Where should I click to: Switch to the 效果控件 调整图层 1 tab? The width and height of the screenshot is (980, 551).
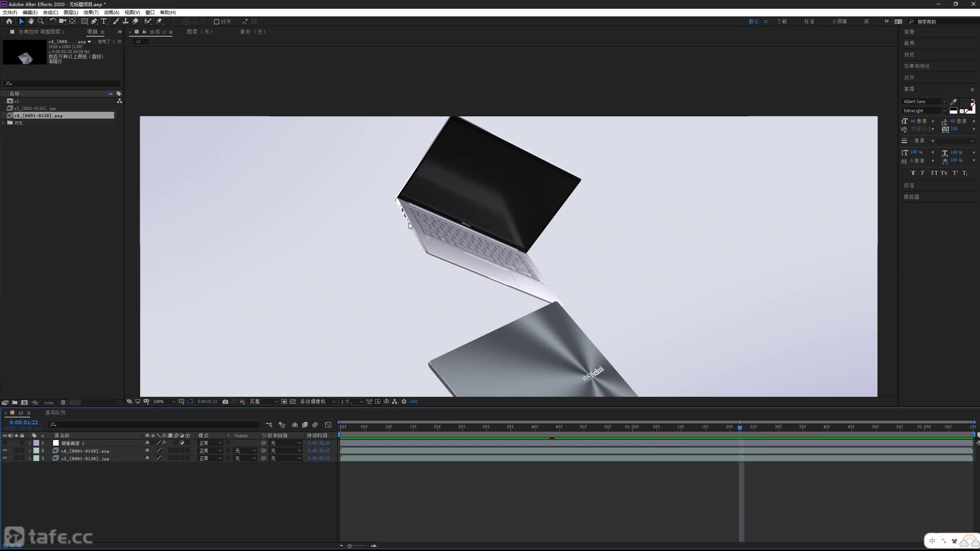point(41,32)
